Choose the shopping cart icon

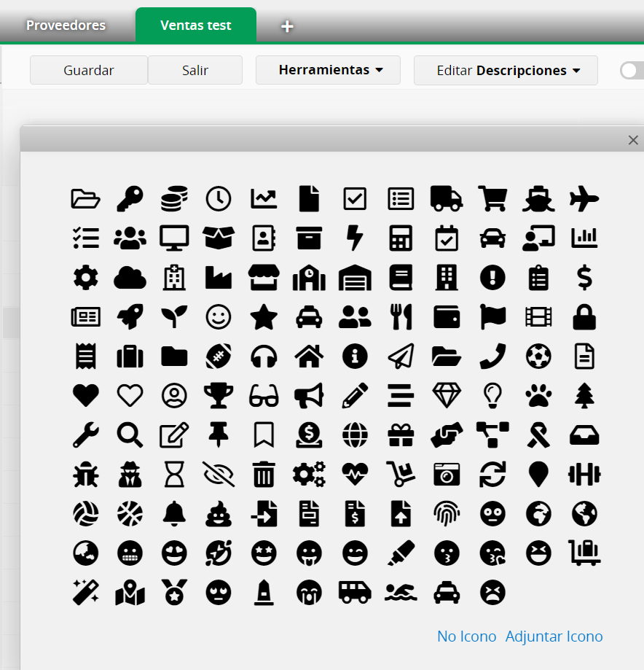pyautogui.click(x=492, y=198)
